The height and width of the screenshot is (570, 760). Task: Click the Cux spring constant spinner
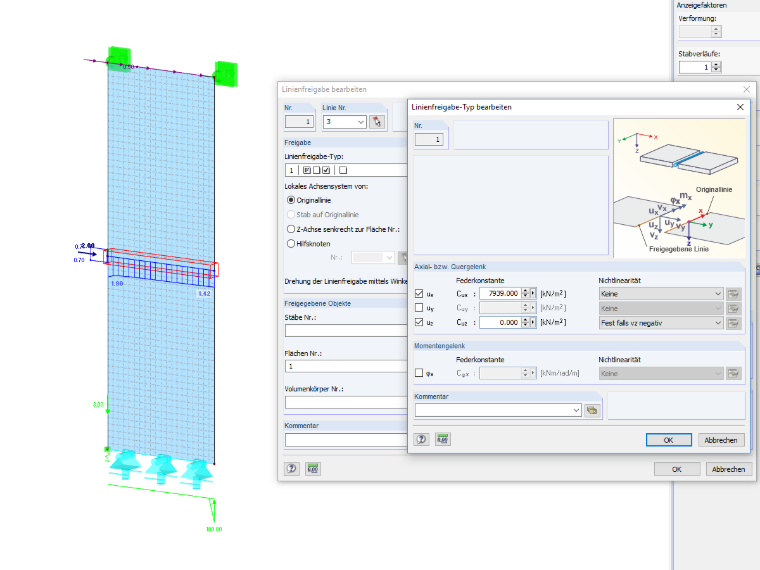click(x=525, y=293)
